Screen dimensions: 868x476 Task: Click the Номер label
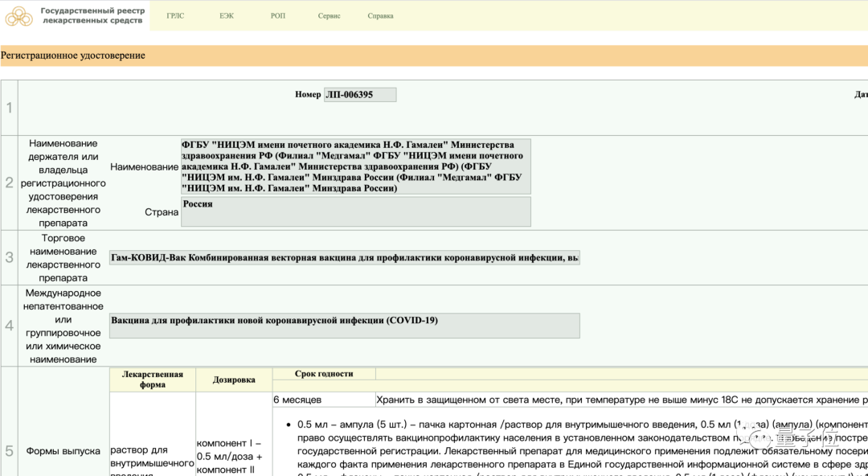(x=308, y=95)
